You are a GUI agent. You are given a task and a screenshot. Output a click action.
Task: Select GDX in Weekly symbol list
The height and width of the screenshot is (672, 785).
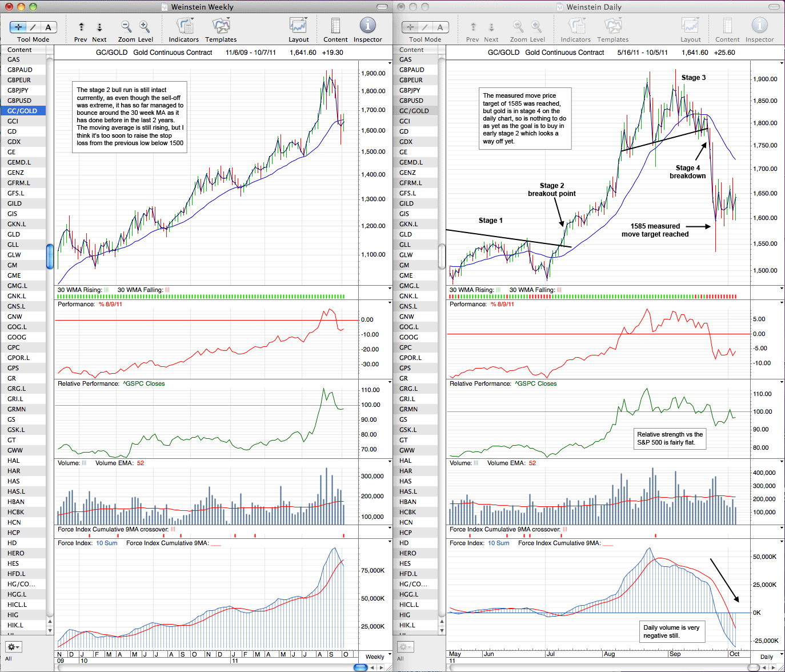pyautogui.click(x=23, y=142)
